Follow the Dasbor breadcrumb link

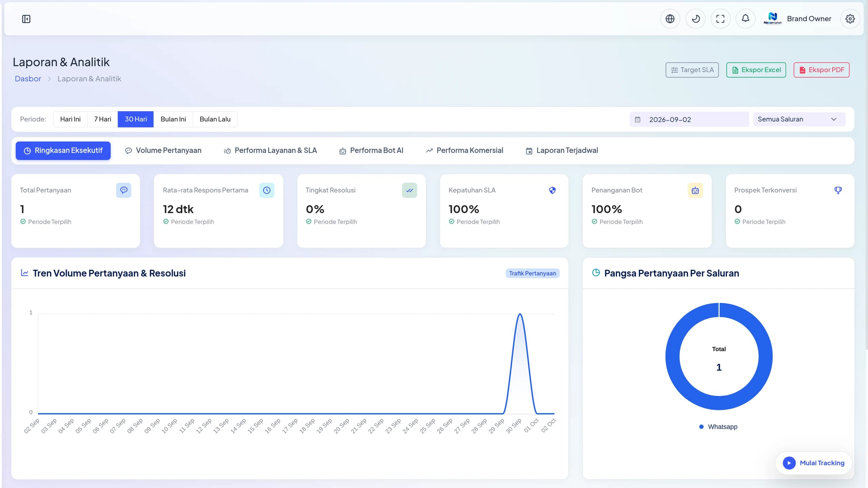click(28, 79)
